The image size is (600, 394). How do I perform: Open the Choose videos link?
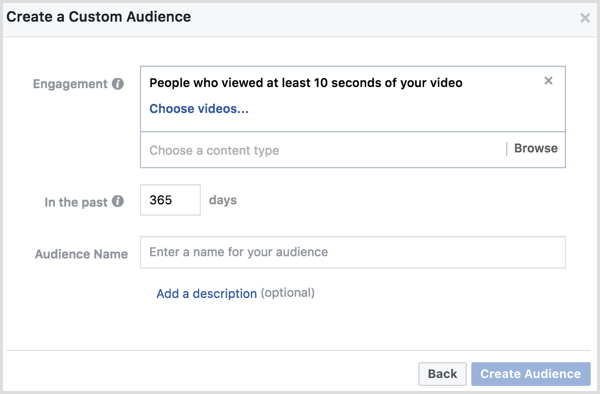pyautogui.click(x=199, y=109)
